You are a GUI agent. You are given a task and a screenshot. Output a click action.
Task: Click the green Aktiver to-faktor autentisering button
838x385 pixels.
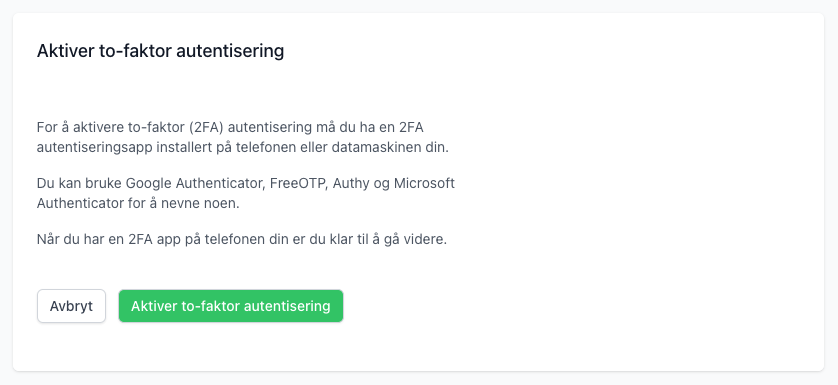230,306
